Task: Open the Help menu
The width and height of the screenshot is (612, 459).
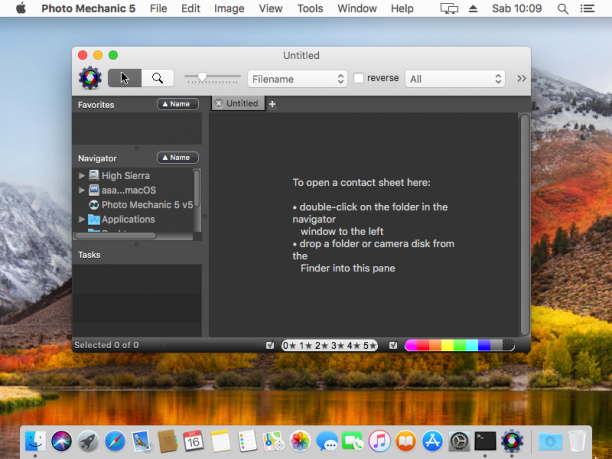Action: [x=402, y=8]
